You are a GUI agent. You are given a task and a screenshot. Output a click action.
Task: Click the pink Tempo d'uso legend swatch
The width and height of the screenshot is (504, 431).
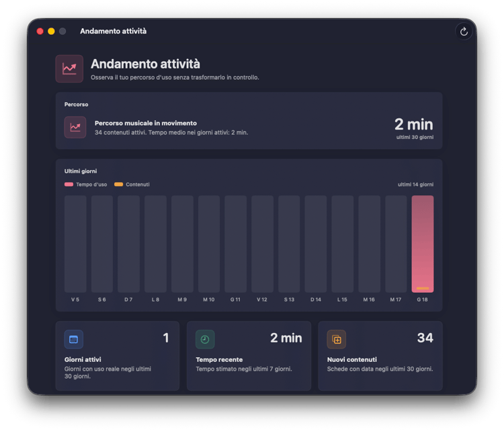(69, 185)
